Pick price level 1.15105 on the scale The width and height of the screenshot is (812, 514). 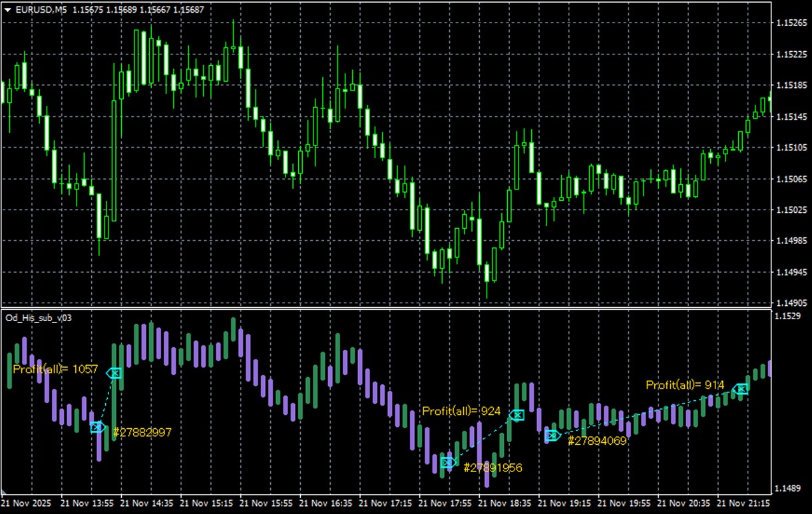click(791, 148)
